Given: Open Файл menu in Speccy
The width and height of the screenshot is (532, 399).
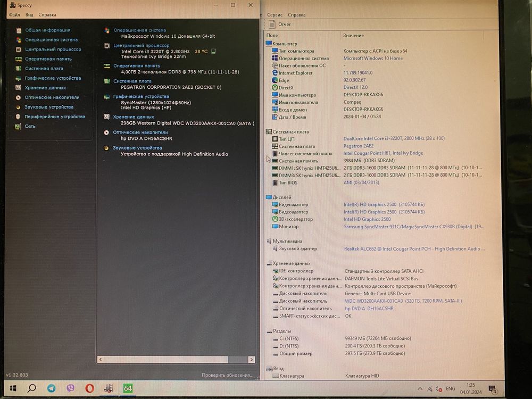Looking at the screenshot, I should click(x=14, y=14).
